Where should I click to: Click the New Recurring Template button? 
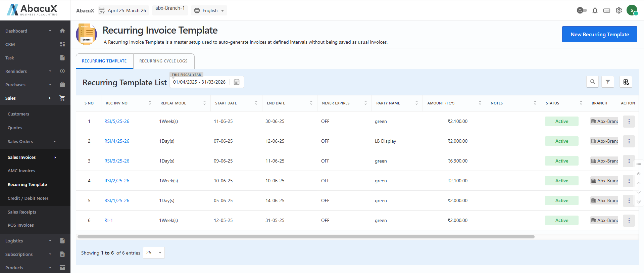[599, 34]
